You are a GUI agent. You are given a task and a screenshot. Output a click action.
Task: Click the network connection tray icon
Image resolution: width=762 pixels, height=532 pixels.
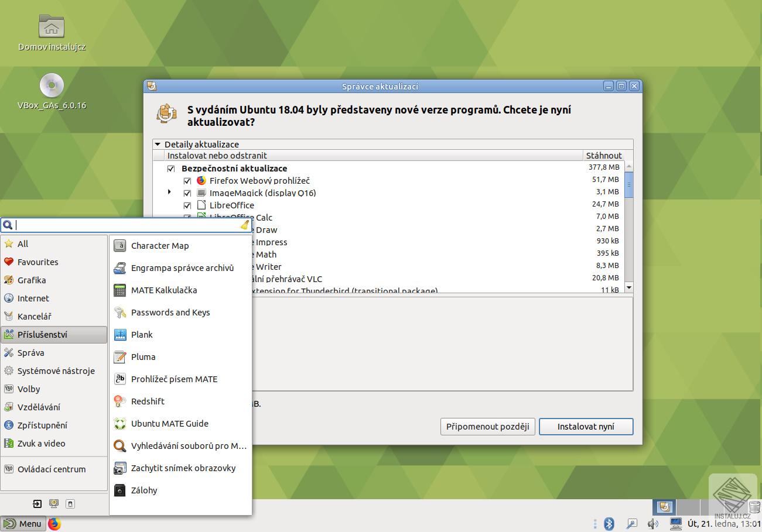tap(676, 524)
